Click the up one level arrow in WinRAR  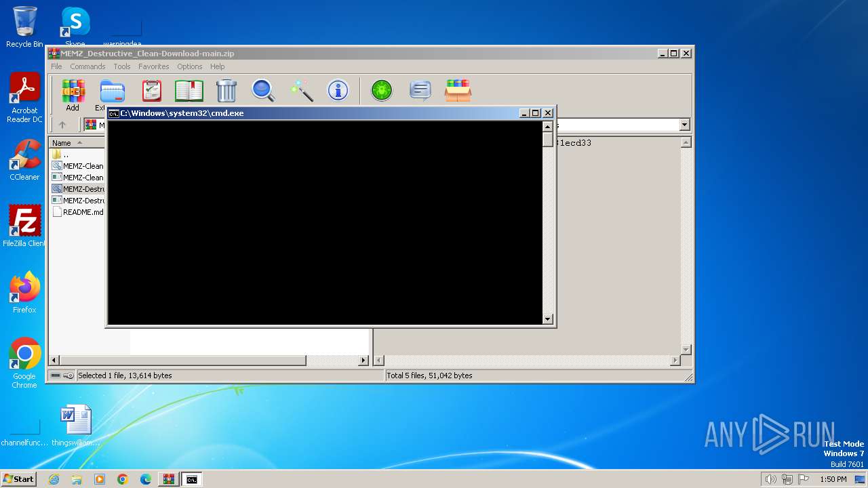pos(62,125)
